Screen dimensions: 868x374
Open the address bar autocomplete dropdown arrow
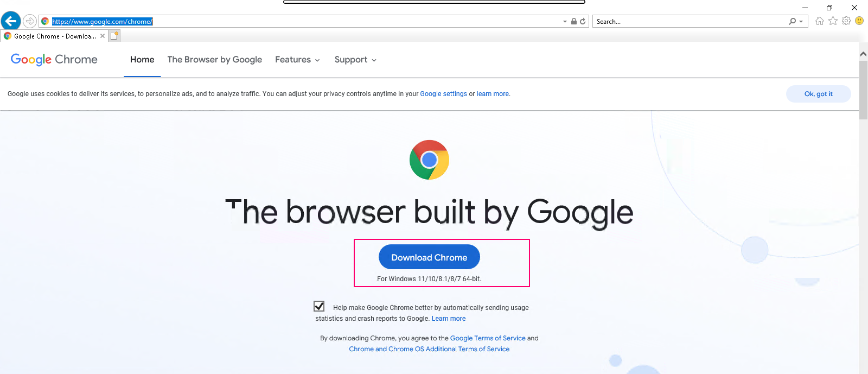[565, 21]
